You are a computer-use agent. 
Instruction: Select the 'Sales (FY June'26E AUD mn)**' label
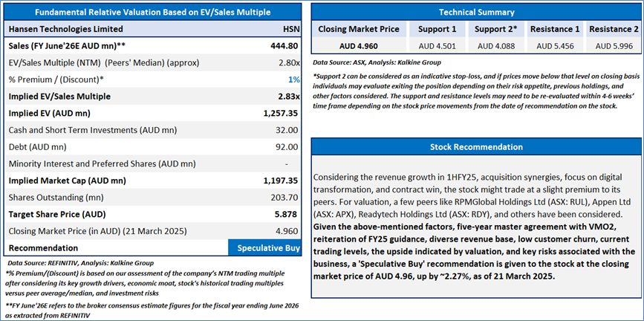tap(67, 46)
